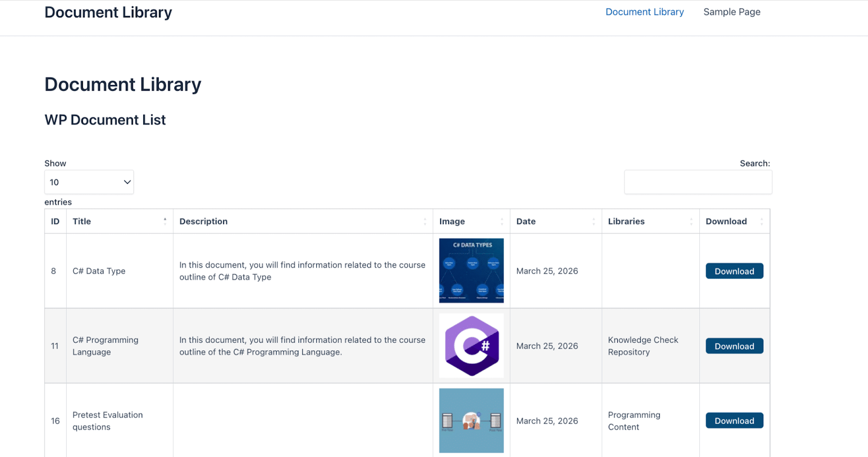This screenshot has height=457, width=868.
Task: Open the Document Library site title link
Action: (108, 12)
